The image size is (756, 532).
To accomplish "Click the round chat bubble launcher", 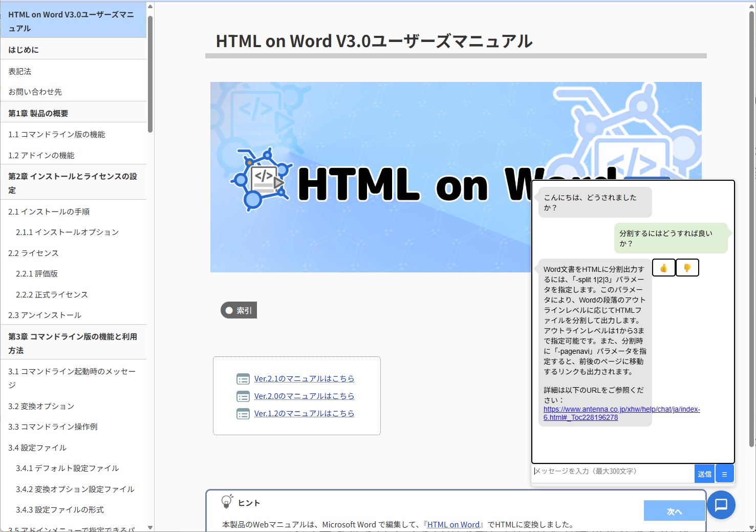I will (721, 505).
